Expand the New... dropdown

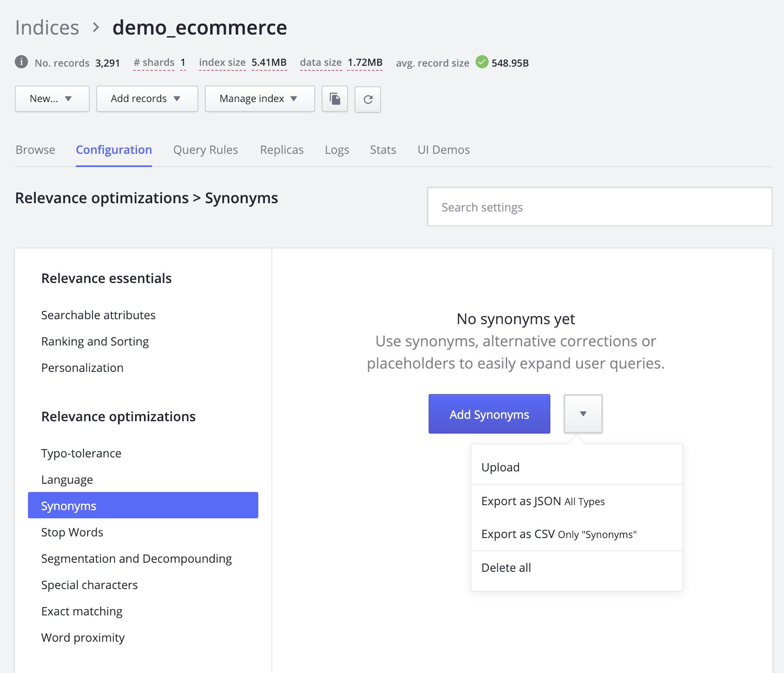coord(52,99)
